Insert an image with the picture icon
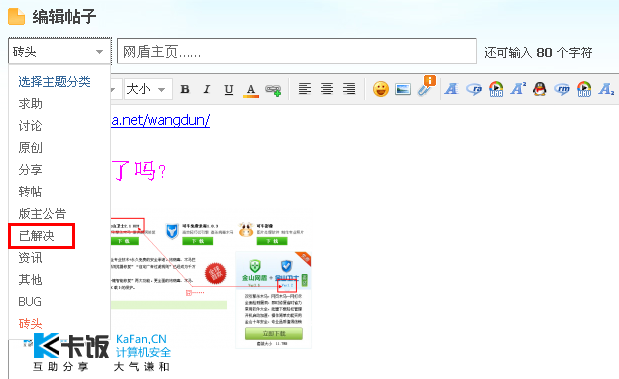619x379 pixels. point(403,89)
